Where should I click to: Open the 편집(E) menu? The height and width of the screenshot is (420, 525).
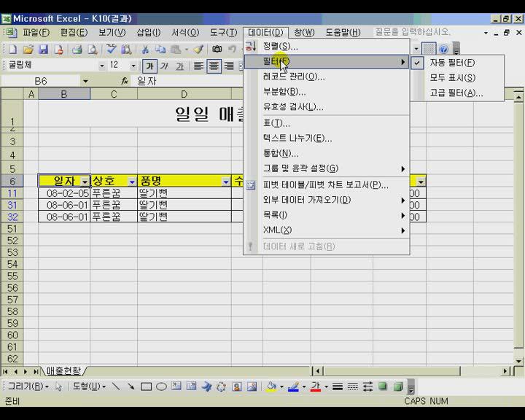pos(74,33)
